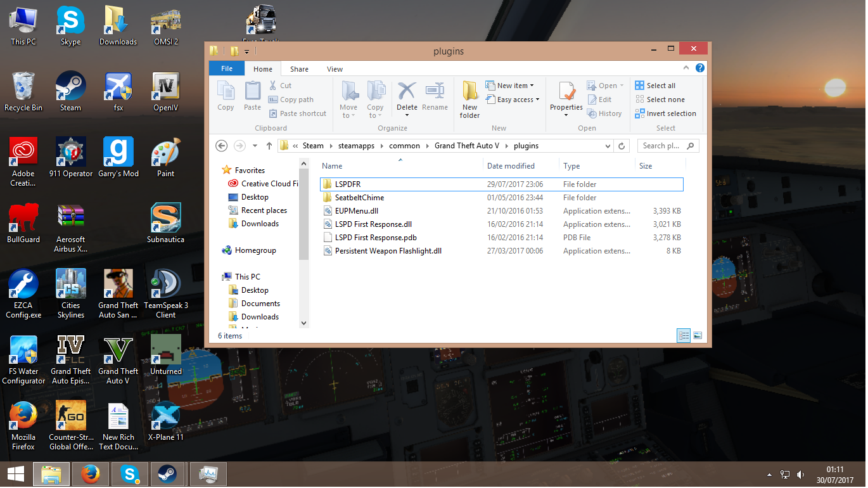Refresh the plugins folder view

(x=622, y=146)
